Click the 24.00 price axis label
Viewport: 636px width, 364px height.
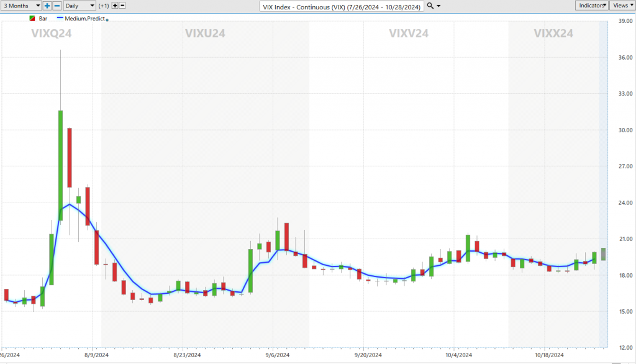pyautogui.click(x=625, y=203)
